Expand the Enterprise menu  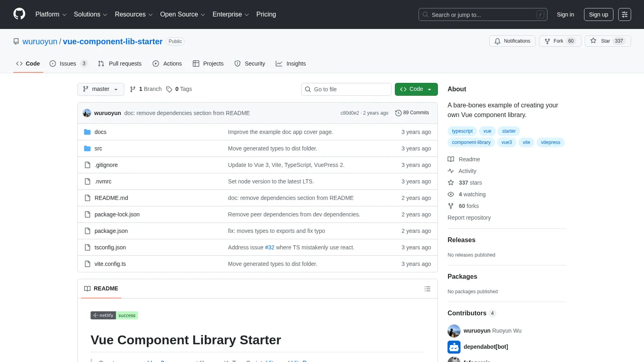(x=231, y=14)
